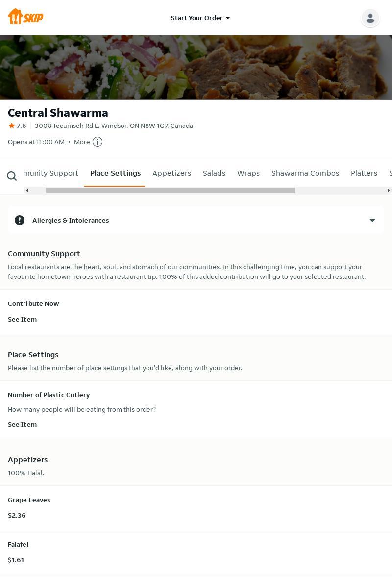Select the Shawarma Combos tab
The height and width of the screenshot is (578, 392).
[305, 173]
